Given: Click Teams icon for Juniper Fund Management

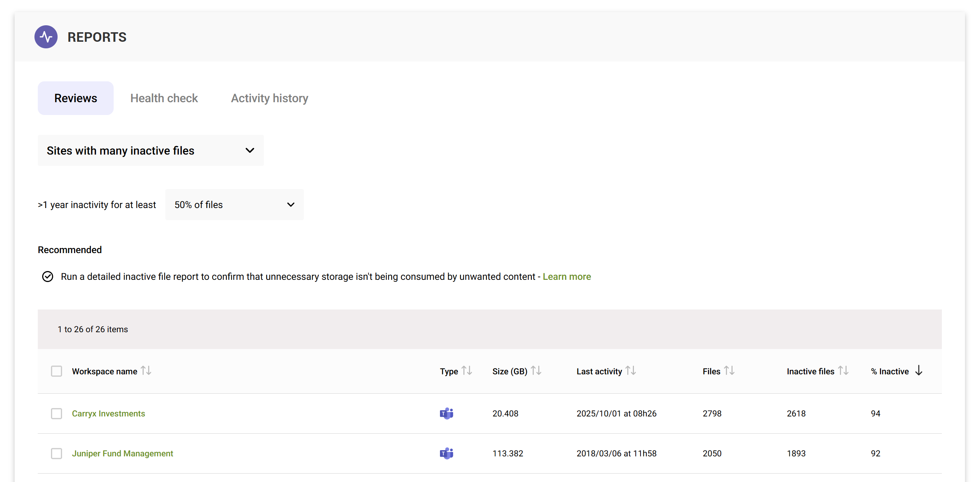Looking at the screenshot, I should pos(446,453).
